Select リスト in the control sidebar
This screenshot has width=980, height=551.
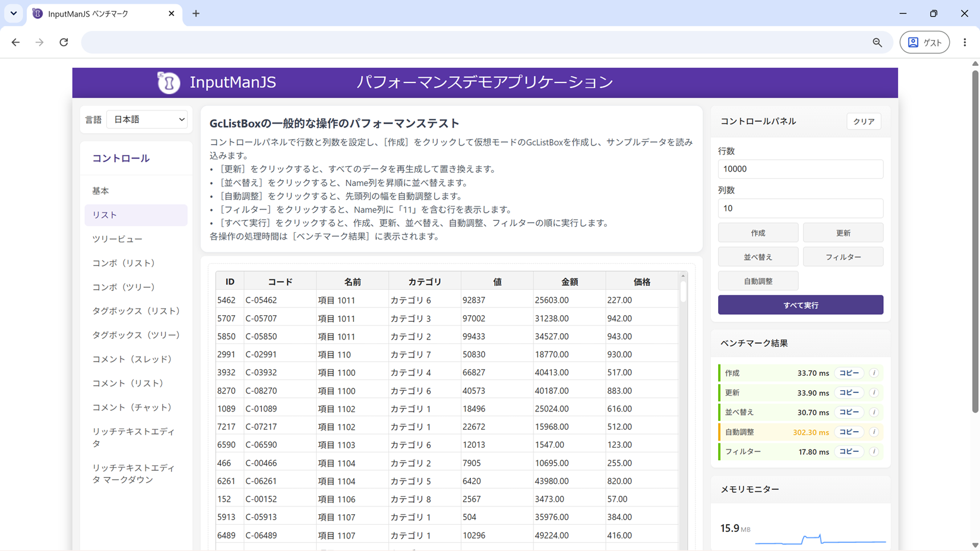pyautogui.click(x=136, y=215)
